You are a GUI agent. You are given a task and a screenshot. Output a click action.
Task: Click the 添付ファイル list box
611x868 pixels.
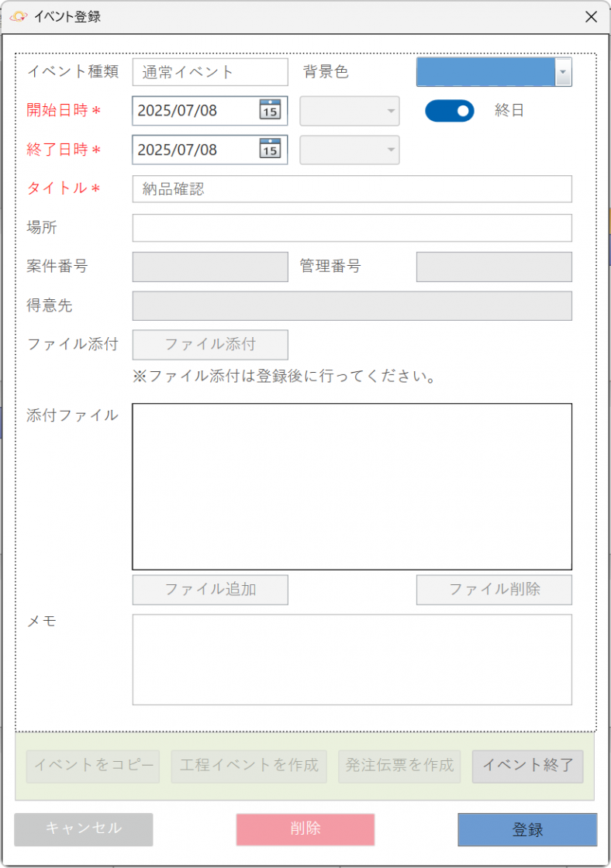(x=352, y=487)
